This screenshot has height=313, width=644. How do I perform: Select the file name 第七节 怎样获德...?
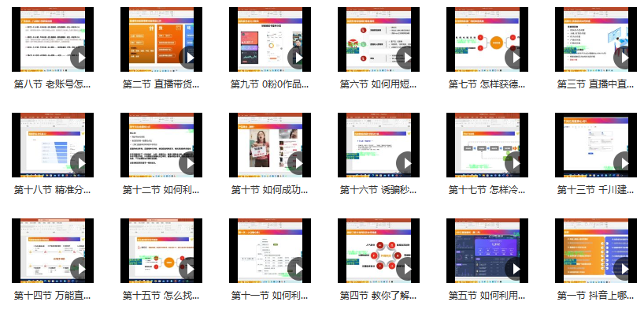[x=487, y=84]
